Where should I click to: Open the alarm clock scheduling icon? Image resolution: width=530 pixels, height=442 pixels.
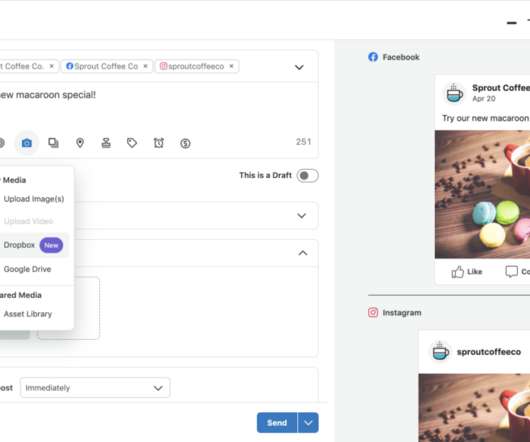159,143
